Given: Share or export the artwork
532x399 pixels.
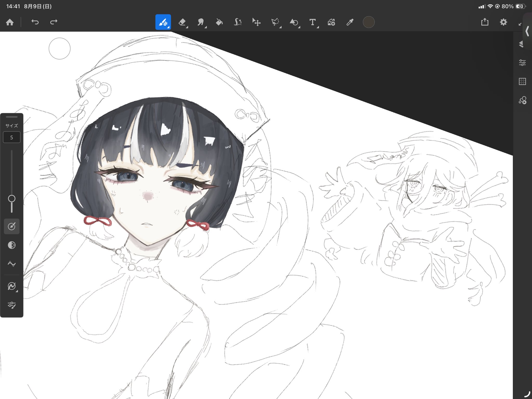Looking at the screenshot, I should coord(485,22).
